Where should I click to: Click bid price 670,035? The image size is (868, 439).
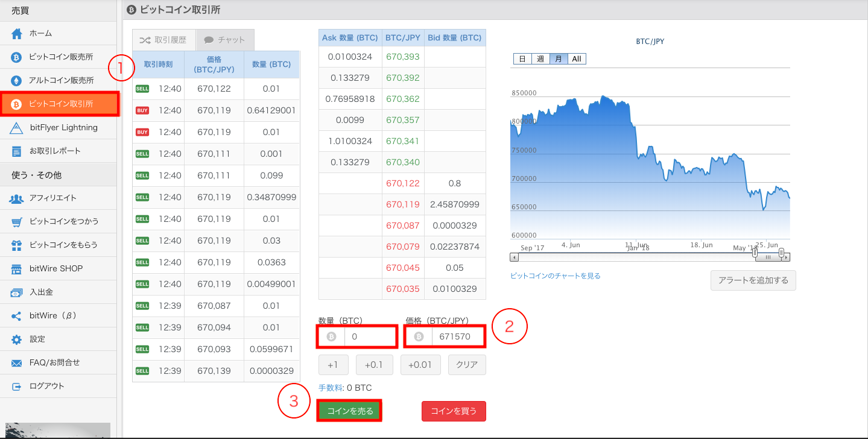pyautogui.click(x=402, y=289)
